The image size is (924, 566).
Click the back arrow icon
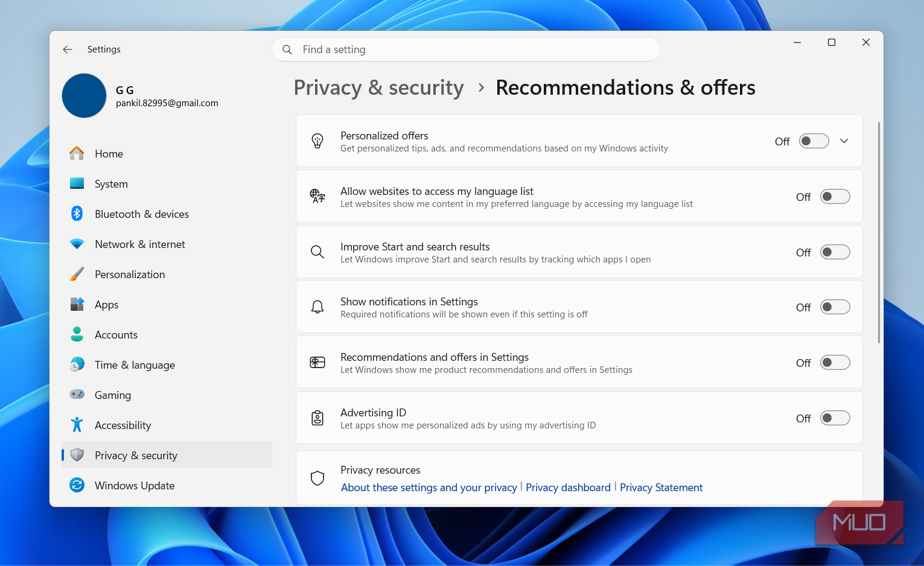click(x=68, y=49)
